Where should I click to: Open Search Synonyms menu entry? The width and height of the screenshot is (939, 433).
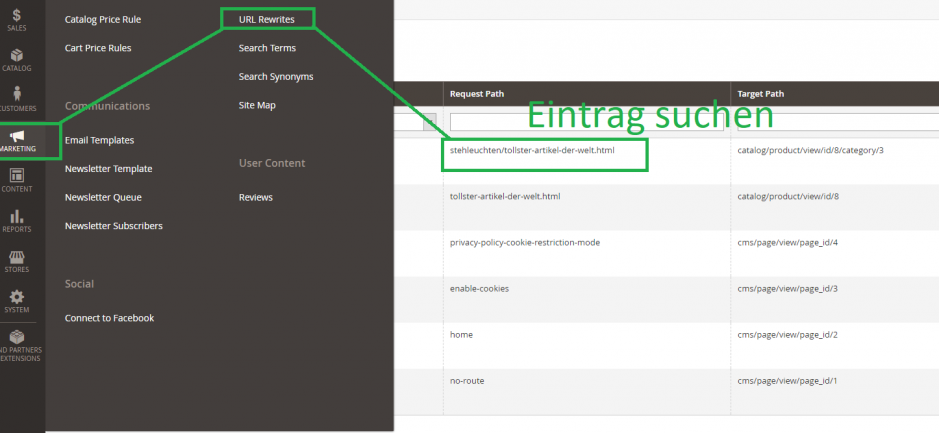276,77
